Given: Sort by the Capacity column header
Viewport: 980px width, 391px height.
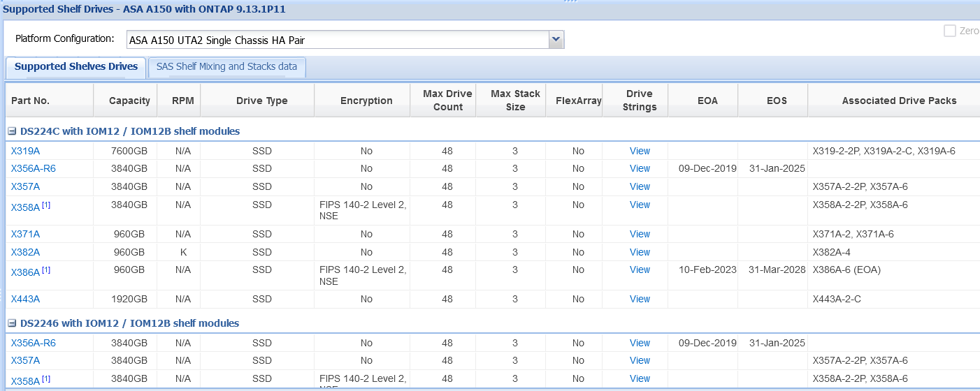Looking at the screenshot, I should [129, 101].
